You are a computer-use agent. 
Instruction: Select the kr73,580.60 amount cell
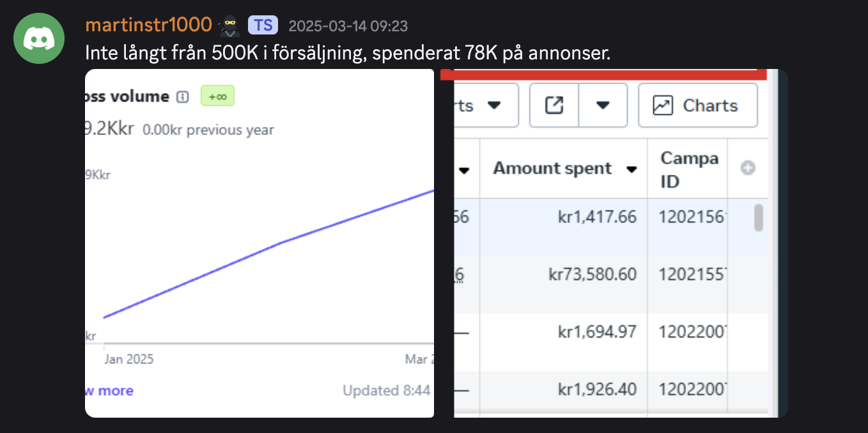point(593,275)
